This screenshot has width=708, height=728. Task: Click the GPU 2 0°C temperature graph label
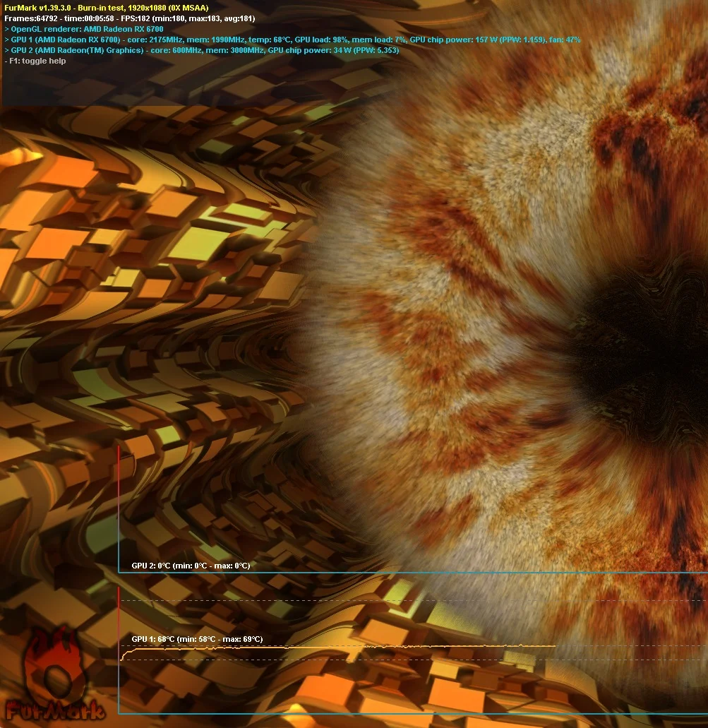(x=191, y=566)
